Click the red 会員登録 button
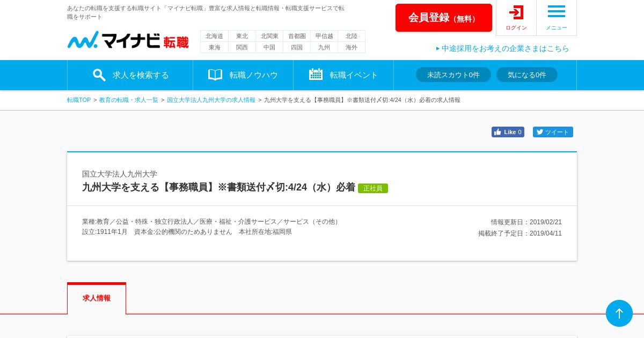Viewport: 644px width, 338px height. click(444, 18)
